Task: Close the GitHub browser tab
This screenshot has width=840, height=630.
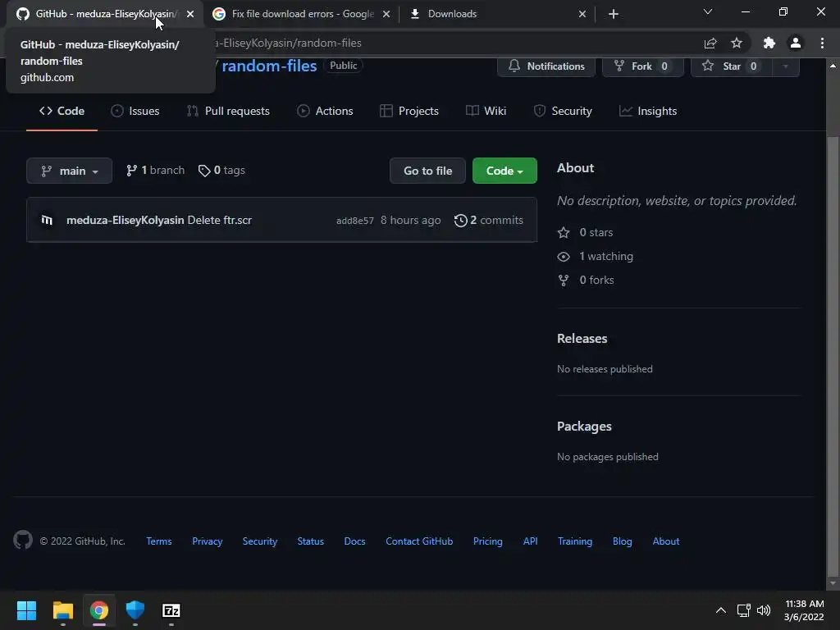Action: (x=190, y=14)
